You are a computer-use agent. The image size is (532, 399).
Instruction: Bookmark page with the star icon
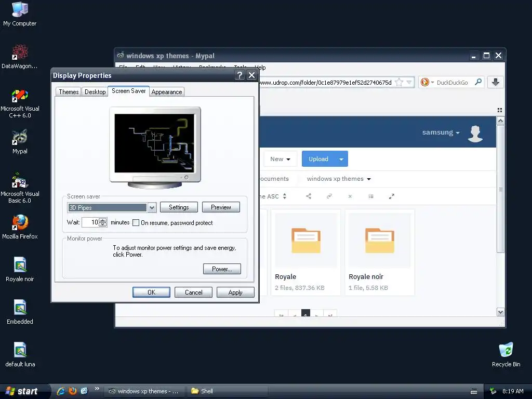399,82
